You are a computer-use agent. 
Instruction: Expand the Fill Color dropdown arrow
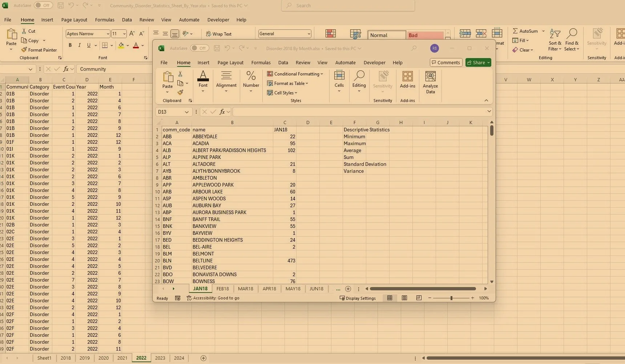click(128, 45)
